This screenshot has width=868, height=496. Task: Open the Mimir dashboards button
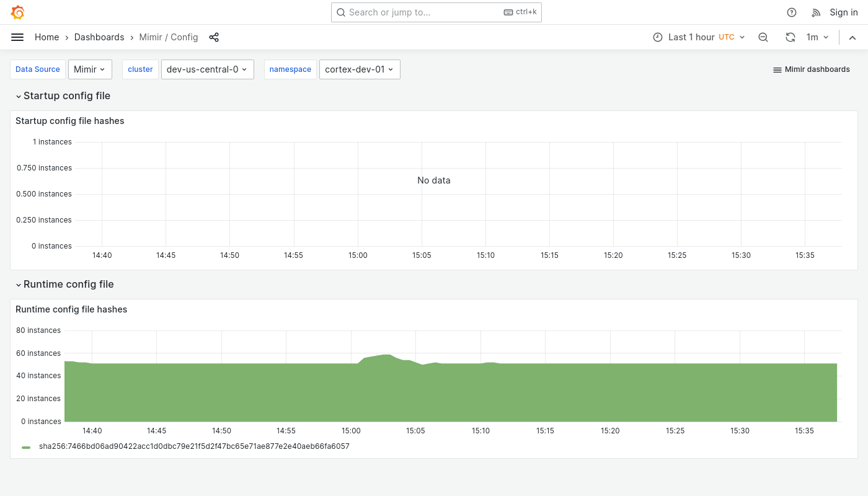pos(811,69)
